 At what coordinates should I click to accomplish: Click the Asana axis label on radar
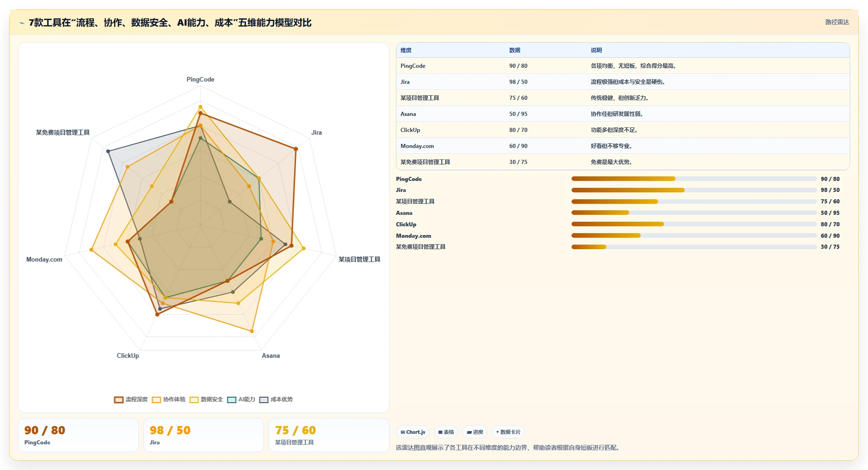click(271, 356)
